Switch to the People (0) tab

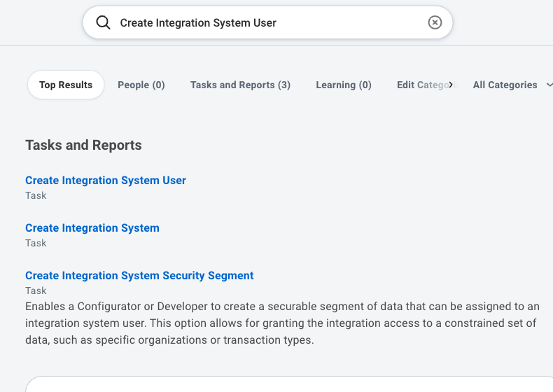coord(141,85)
